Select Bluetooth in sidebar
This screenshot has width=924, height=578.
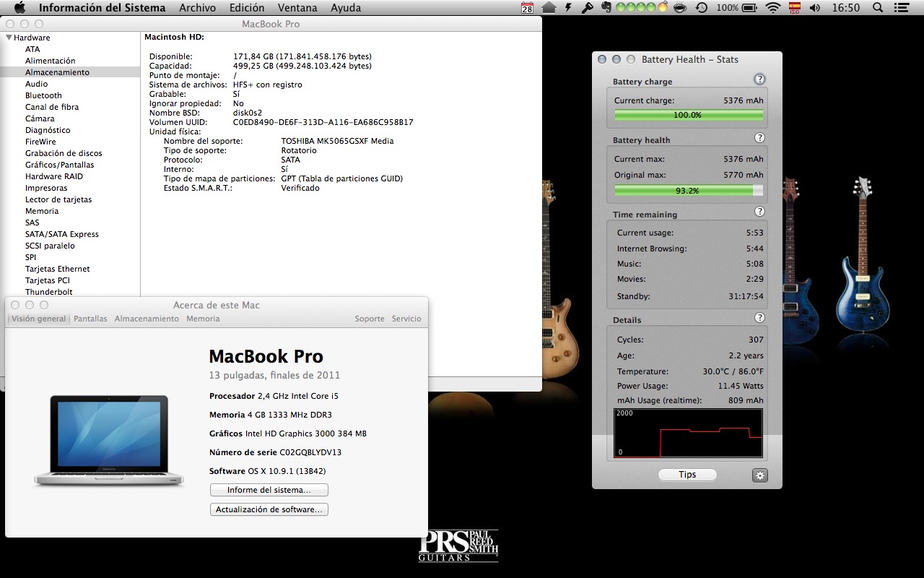tap(43, 95)
